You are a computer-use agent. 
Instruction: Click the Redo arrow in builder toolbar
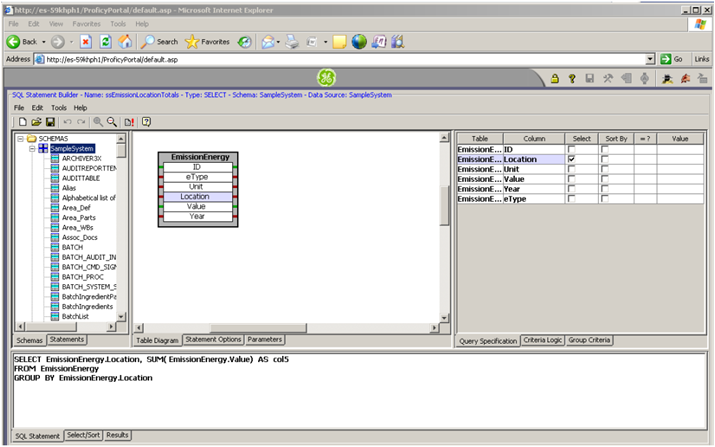[x=81, y=122]
